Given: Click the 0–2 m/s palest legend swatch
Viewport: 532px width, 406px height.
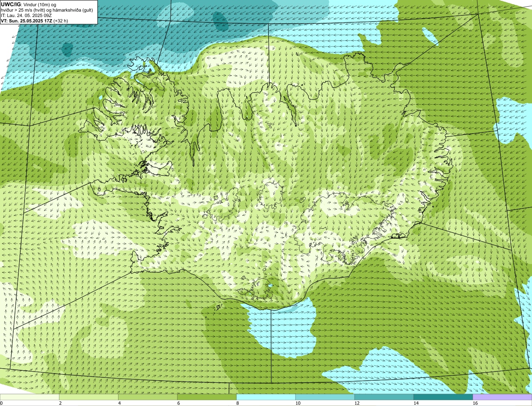Looking at the screenshot, I should click(30, 397).
